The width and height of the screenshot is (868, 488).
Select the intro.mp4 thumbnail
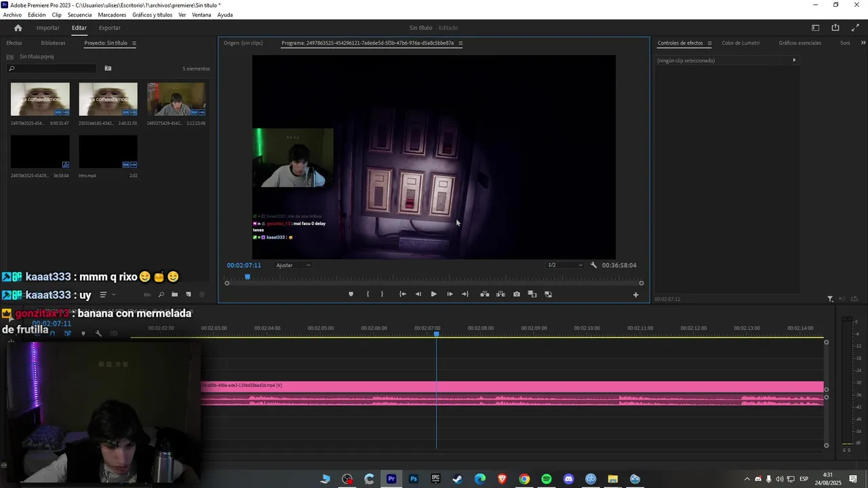click(x=108, y=152)
